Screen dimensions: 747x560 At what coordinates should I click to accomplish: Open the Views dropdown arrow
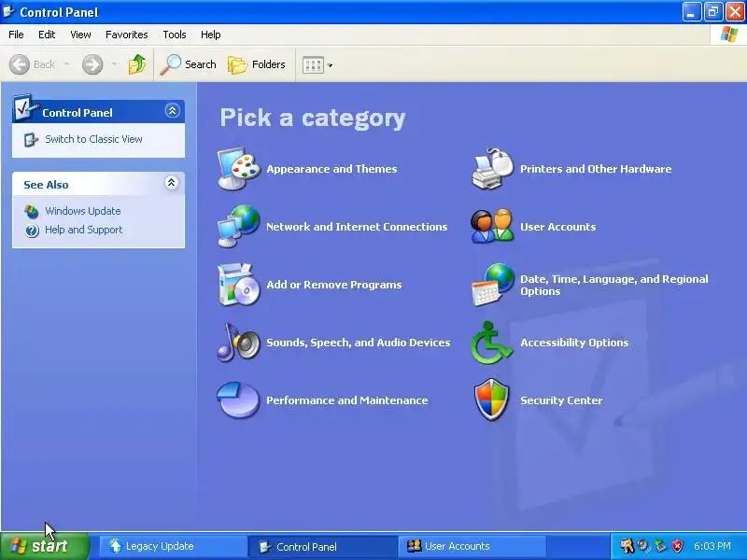coord(331,65)
